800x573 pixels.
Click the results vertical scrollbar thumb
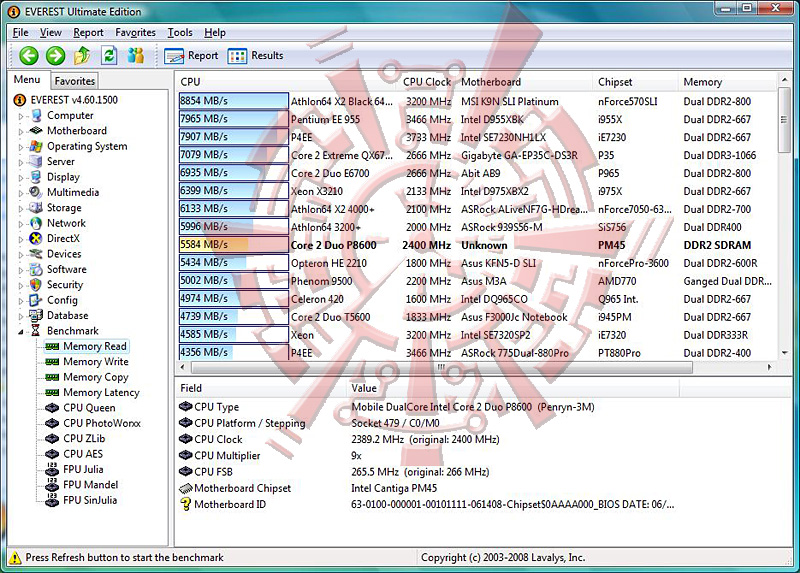(x=784, y=120)
